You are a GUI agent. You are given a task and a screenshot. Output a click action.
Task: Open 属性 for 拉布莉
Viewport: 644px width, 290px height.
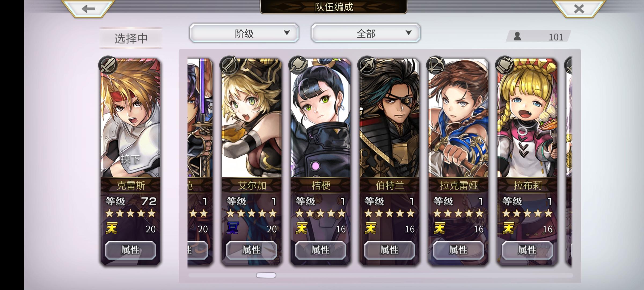[527, 250]
